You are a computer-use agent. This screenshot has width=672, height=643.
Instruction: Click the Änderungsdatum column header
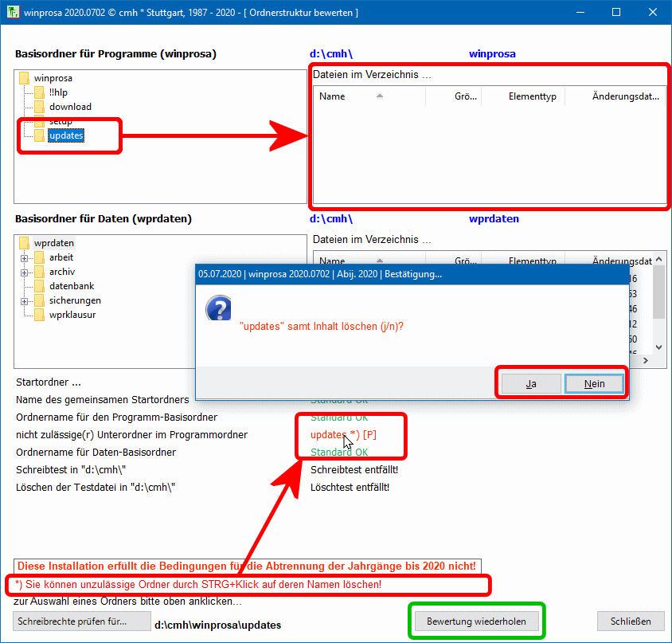pos(625,96)
